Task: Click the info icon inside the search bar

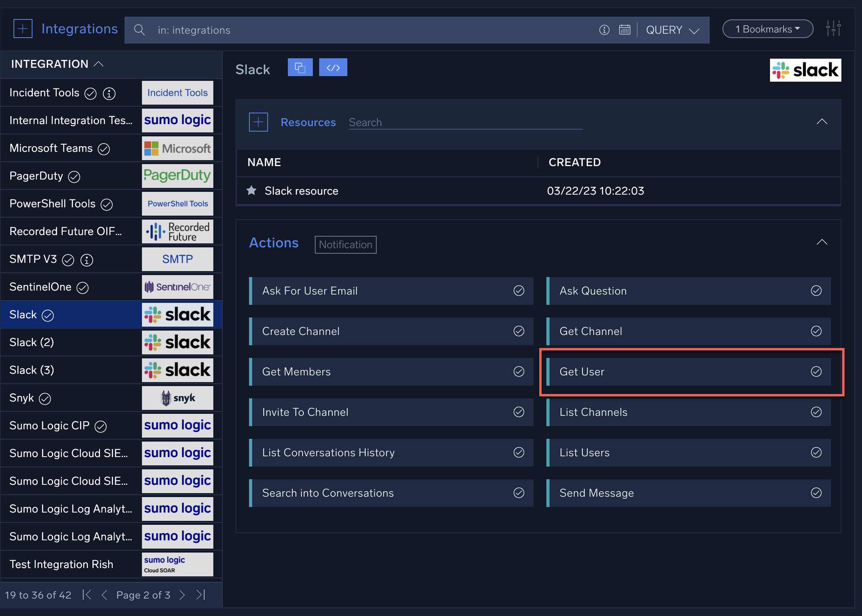Action: click(x=604, y=30)
